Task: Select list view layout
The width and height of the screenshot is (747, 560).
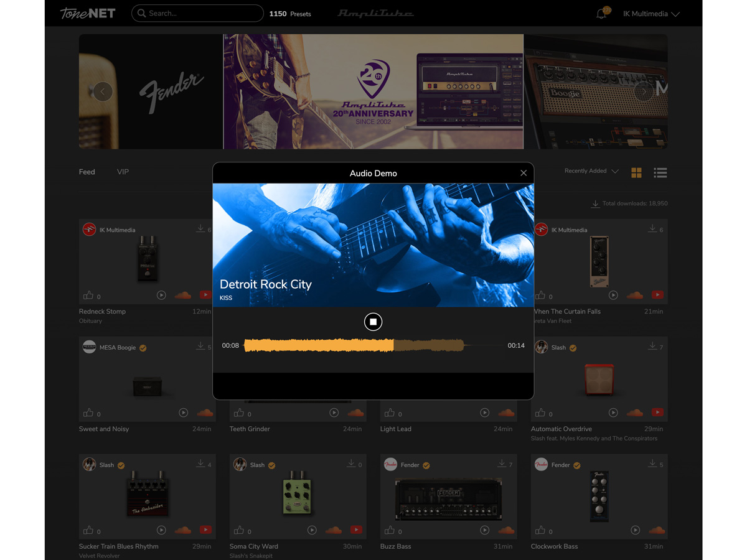Action: 660,172
